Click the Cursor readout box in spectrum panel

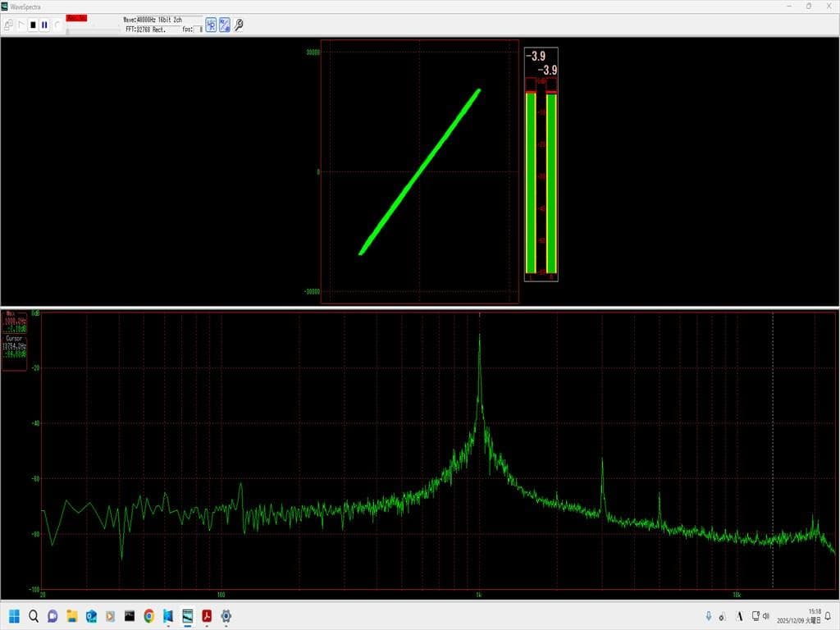point(14,348)
